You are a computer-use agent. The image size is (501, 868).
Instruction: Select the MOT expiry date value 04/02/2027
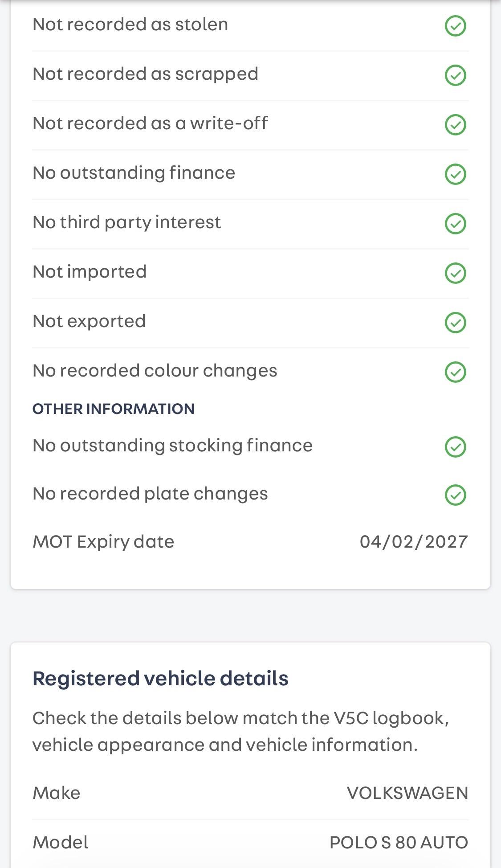coord(413,542)
